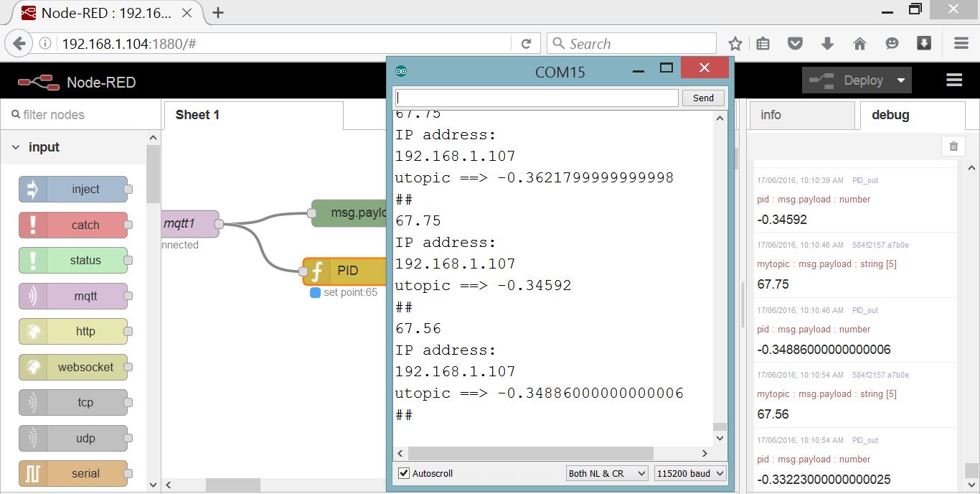The height and width of the screenshot is (494, 980).
Task: Clear the debug log with trash icon
Action: pos(953,146)
